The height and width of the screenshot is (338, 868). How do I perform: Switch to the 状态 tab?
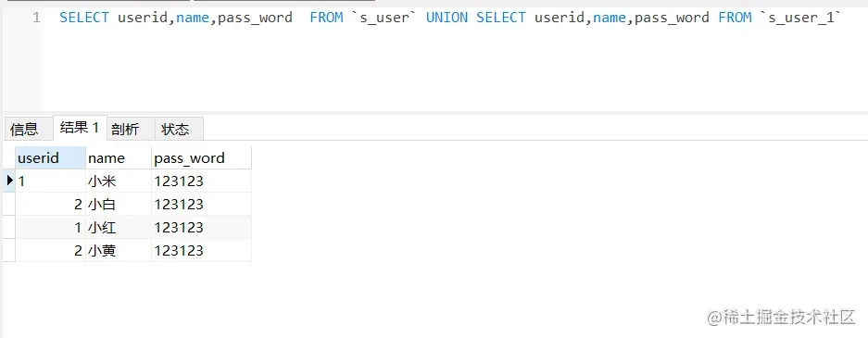(x=175, y=129)
